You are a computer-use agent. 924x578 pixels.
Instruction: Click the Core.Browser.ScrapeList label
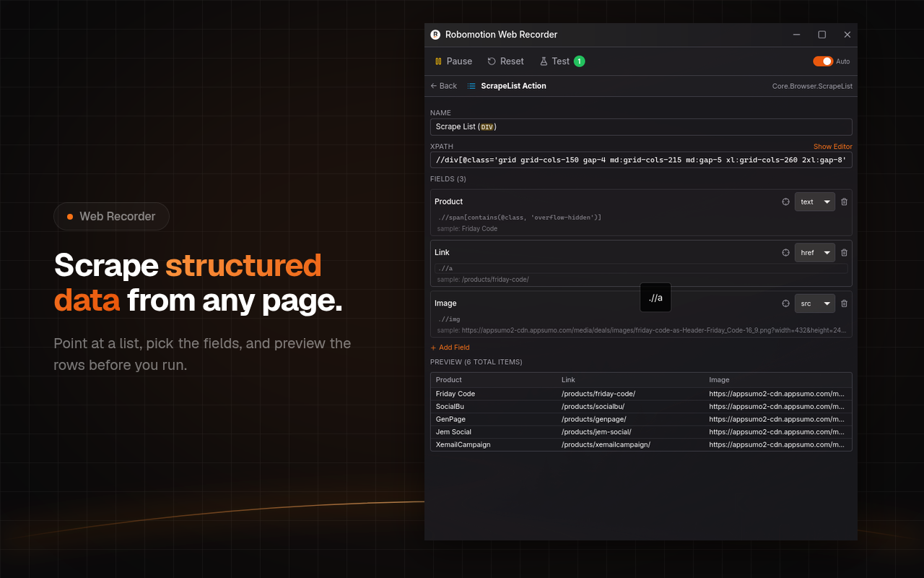(x=812, y=86)
